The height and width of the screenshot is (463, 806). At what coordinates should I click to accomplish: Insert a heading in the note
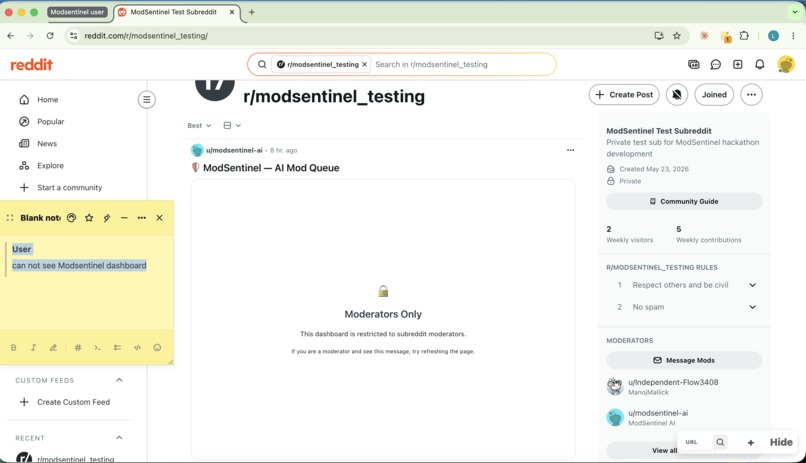point(78,347)
